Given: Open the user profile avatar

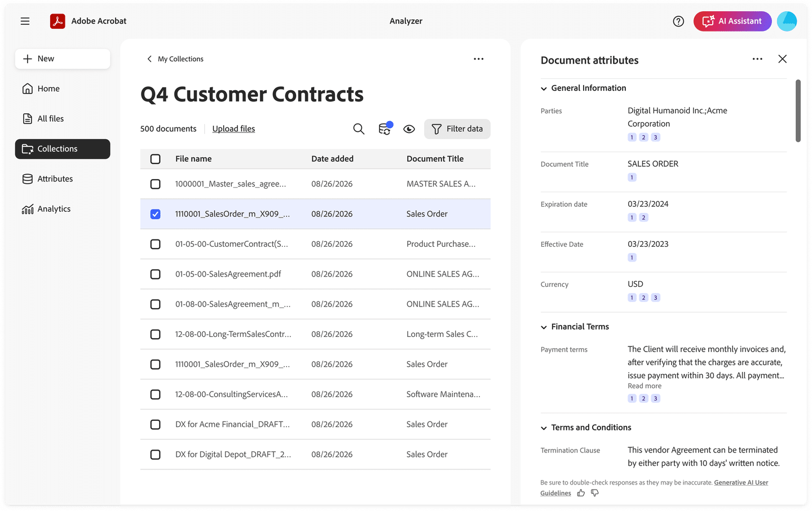Looking at the screenshot, I should (x=787, y=21).
